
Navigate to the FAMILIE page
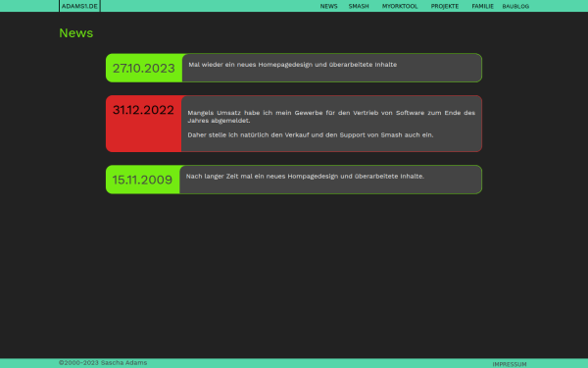(482, 7)
